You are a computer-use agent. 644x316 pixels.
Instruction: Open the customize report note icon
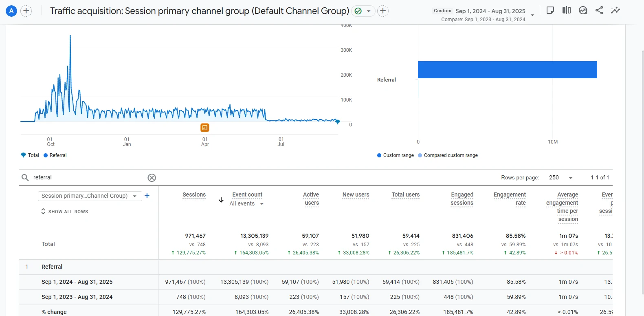[x=550, y=11]
